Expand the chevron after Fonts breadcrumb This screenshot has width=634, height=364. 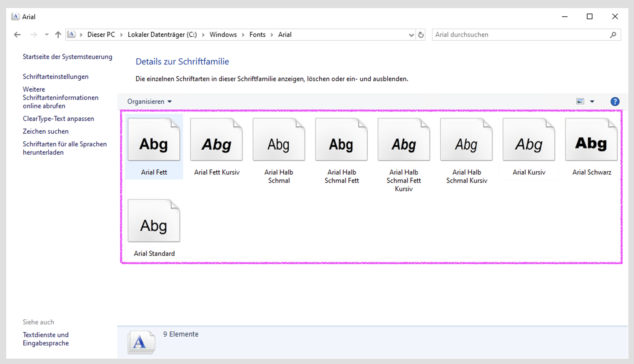272,35
